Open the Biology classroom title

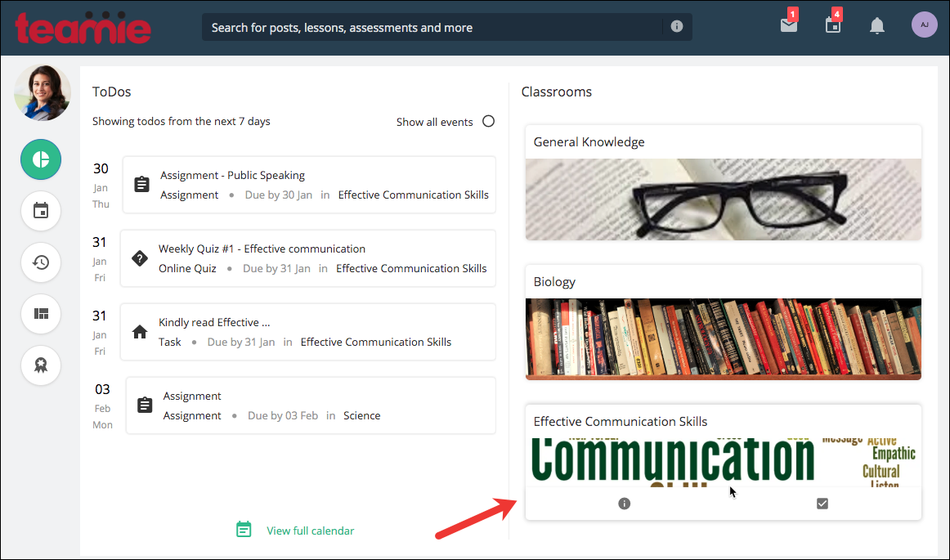pyautogui.click(x=554, y=282)
